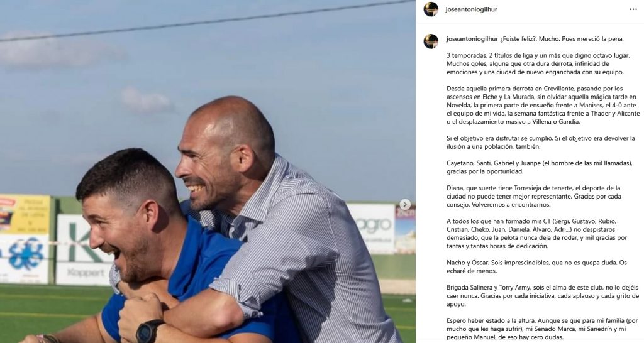Open the three-dot more options menu
644x343 pixels.
click(x=633, y=9)
